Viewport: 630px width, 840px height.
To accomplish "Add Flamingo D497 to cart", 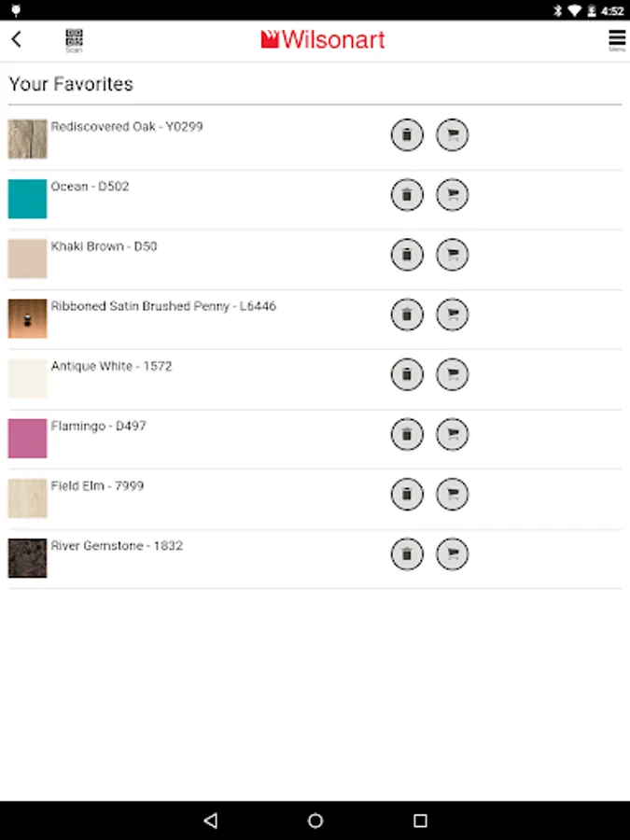I will pyautogui.click(x=452, y=434).
